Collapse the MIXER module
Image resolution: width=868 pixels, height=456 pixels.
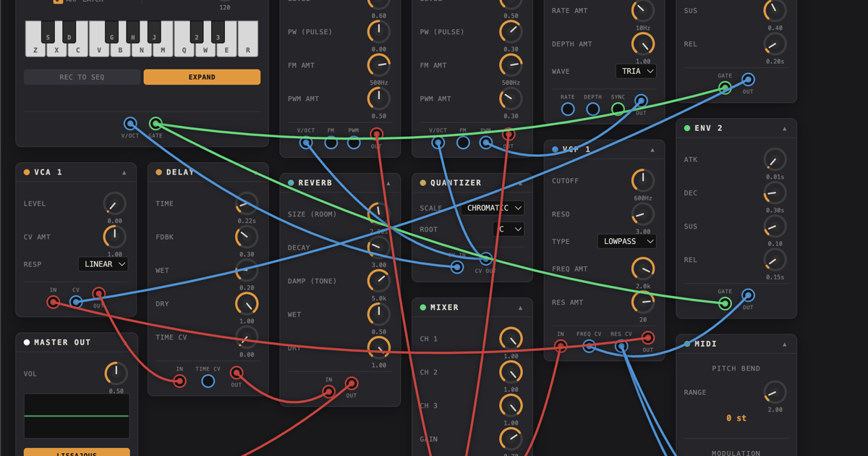tap(520, 308)
